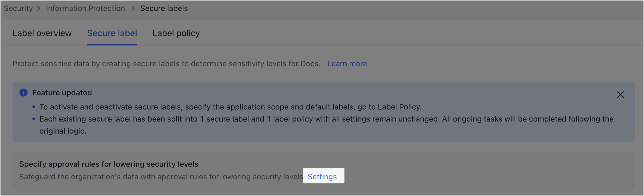This screenshot has height=196, width=644.
Task: View the Label policy page
Action: tap(176, 33)
